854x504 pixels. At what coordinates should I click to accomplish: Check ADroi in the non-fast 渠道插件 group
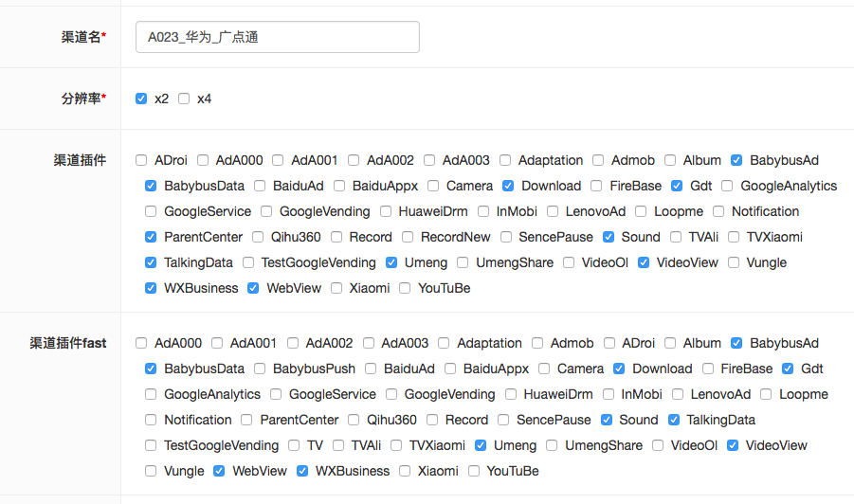pyautogui.click(x=141, y=160)
